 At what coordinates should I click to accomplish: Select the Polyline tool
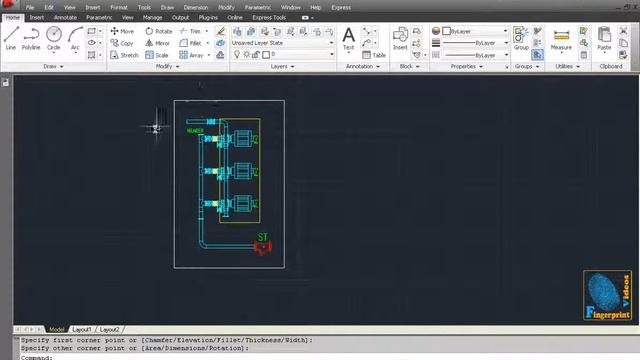point(31,38)
